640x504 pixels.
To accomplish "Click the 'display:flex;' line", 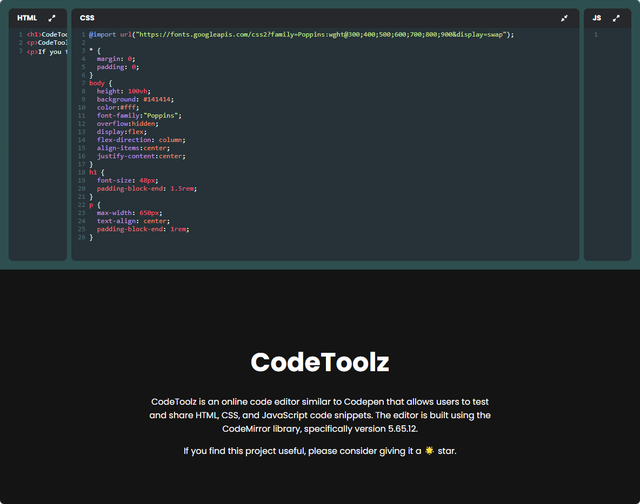I will tap(122, 132).
